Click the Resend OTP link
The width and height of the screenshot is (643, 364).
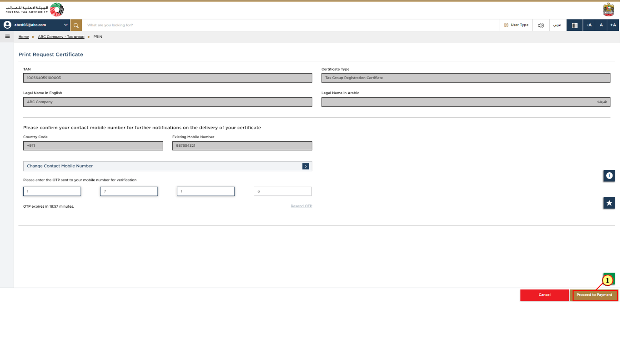point(301,206)
